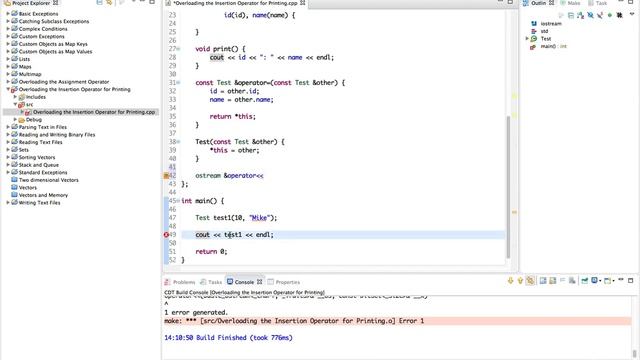Toggle Link with Editor in Project Explorer
The width and height of the screenshot is (640, 360).
tap(109, 2)
